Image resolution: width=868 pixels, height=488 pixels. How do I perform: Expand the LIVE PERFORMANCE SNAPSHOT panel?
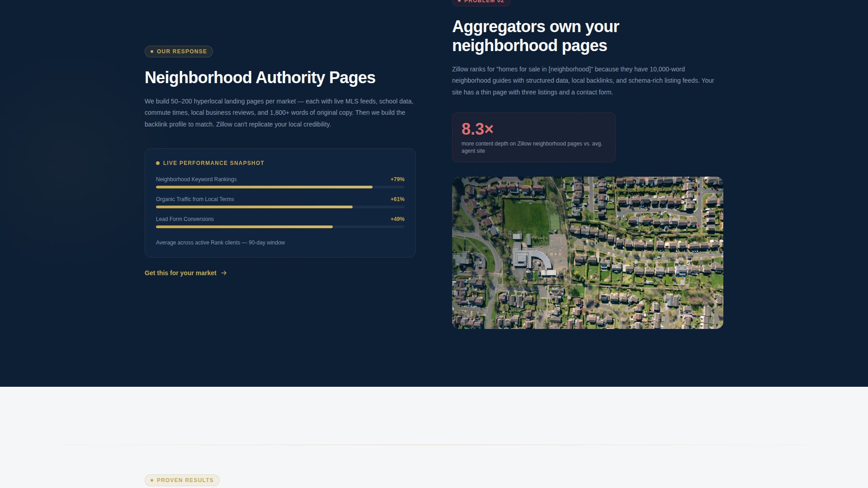pyautogui.click(x=280, y=202)
